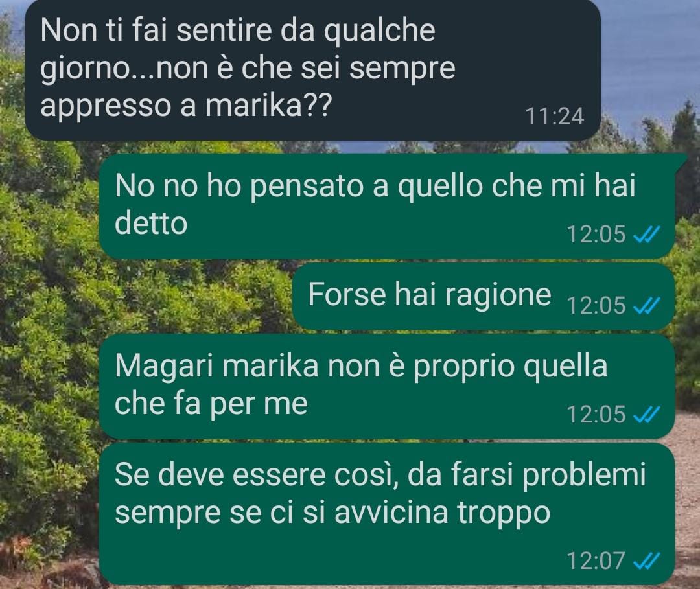The width and height of the screenshot is (700, 589).
Task: Click read-receipt ticks on 'Forse hai ragione'
Action: tap(646, 306)
